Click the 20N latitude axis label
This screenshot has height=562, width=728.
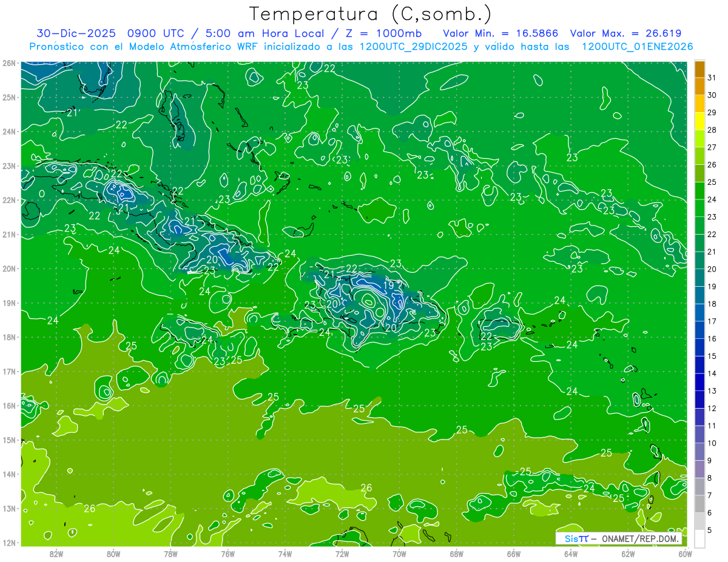[8, 269]
